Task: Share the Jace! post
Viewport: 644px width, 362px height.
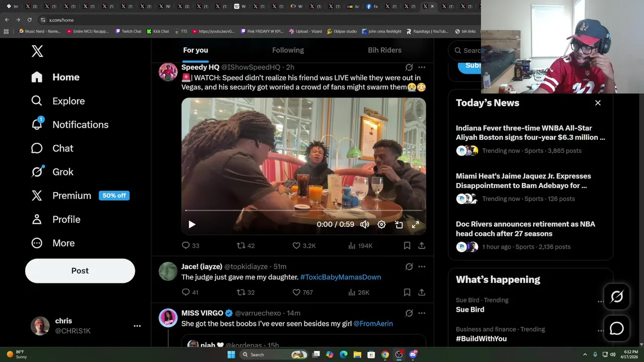Action: [x=422, y=292]
